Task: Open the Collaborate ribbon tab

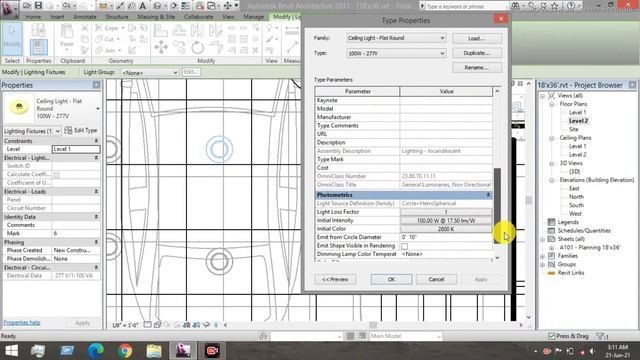Action: pyautogui.click(x=198, y=17)
